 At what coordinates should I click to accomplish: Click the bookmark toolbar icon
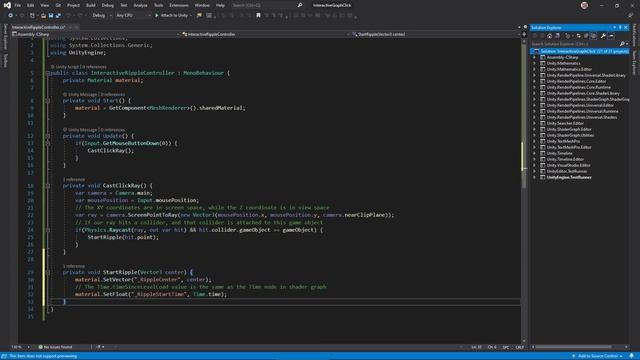[x=258, y=16]
